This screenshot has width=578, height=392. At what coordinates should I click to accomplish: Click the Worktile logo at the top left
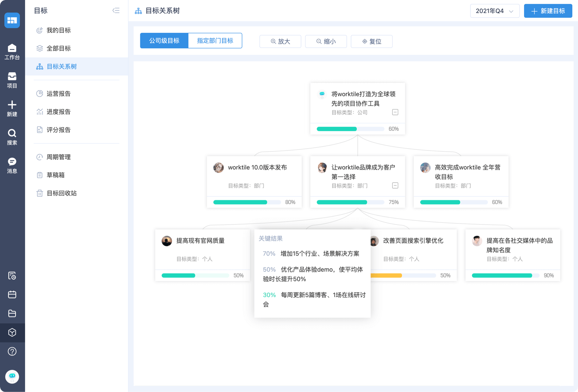[x=12, y=20]
